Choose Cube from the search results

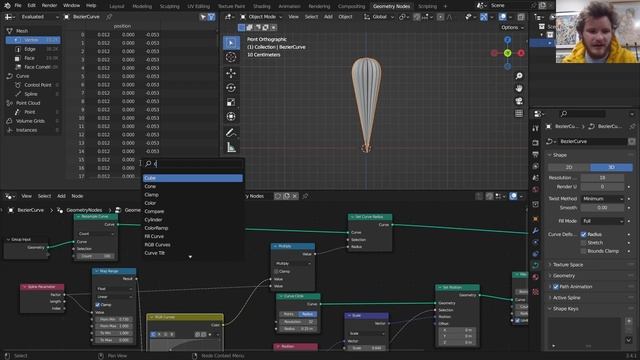(x=193, y=178)
